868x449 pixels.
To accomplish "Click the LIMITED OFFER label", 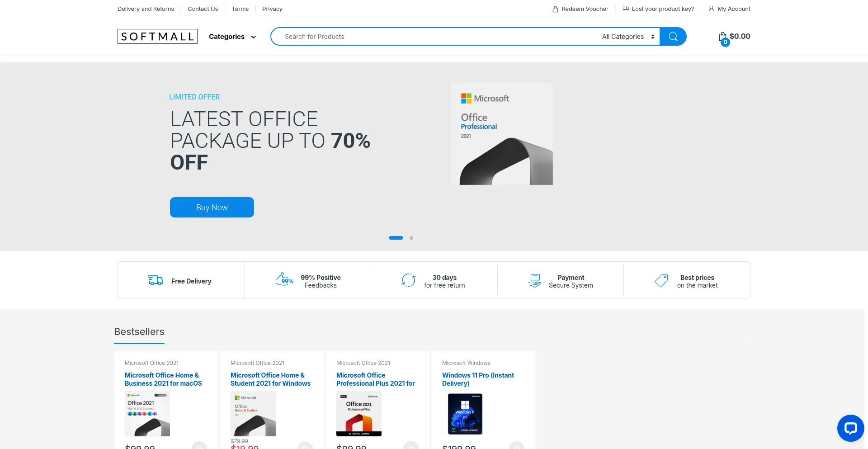I will pos(194,97).
